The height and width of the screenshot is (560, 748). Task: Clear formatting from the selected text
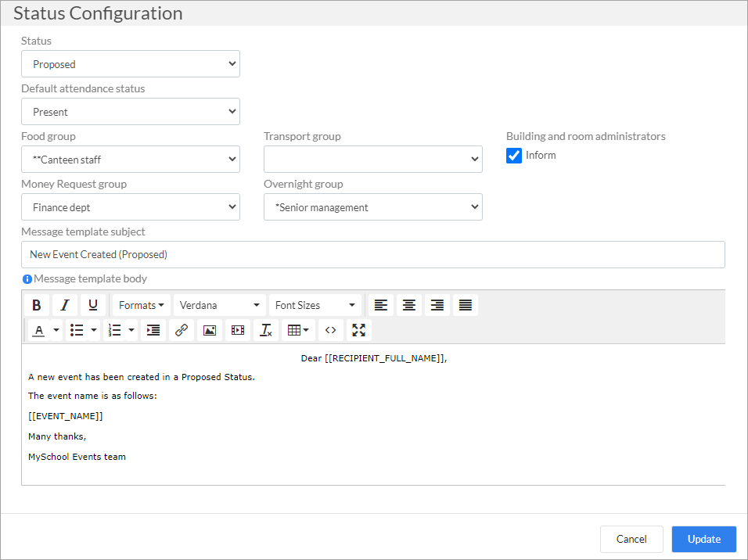[x=266, y=330]
